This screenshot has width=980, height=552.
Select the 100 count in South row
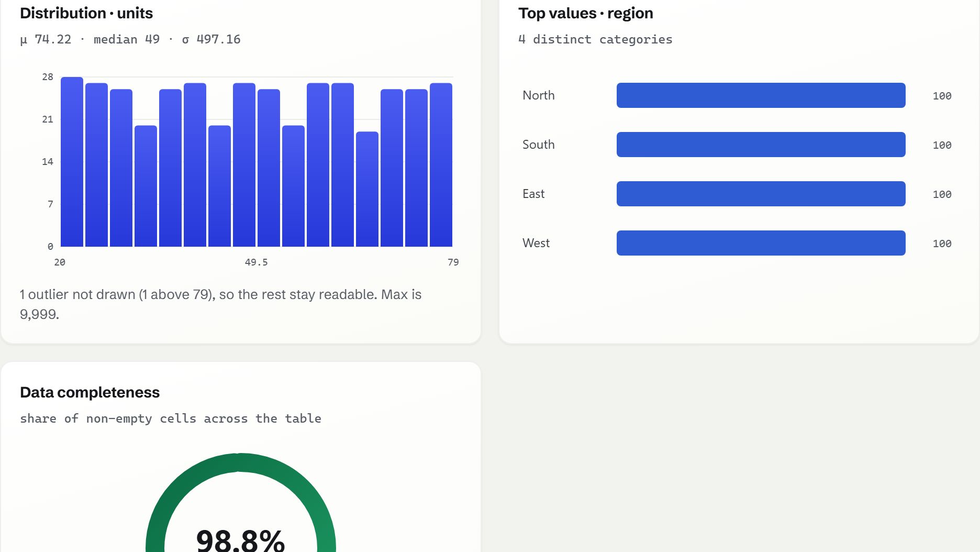[x=942, y=145]
